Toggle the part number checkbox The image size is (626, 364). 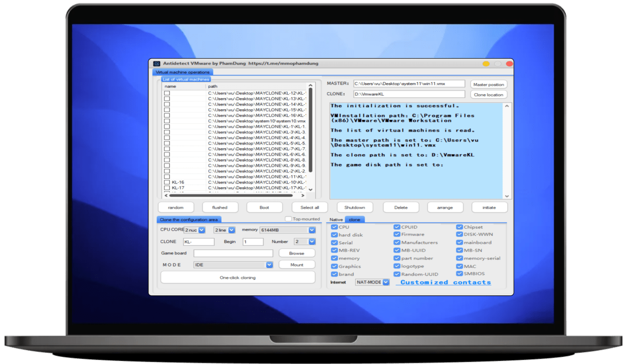coord(397,258)
